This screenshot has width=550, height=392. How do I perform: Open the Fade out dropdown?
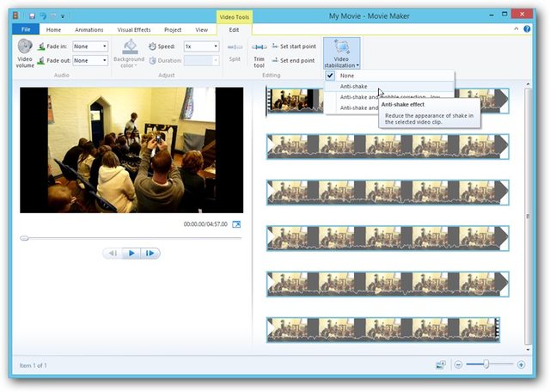[90, 61]
